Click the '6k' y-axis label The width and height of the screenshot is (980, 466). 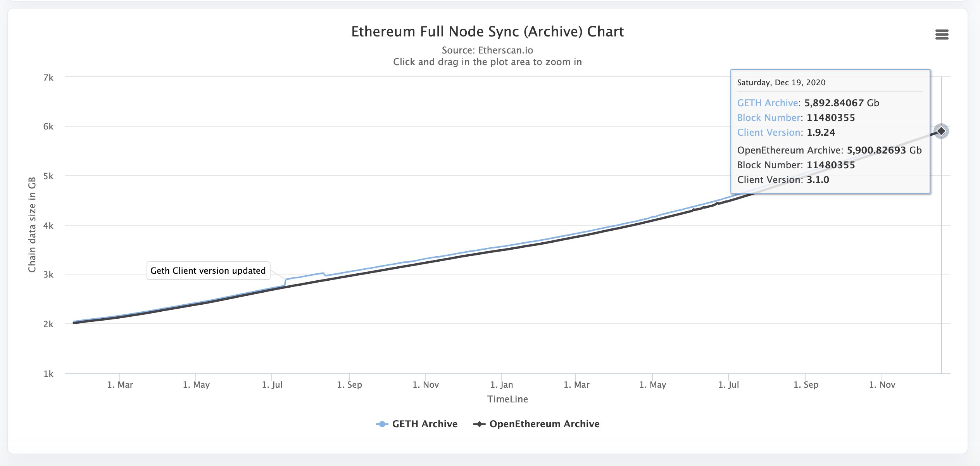tap(48, 126)
